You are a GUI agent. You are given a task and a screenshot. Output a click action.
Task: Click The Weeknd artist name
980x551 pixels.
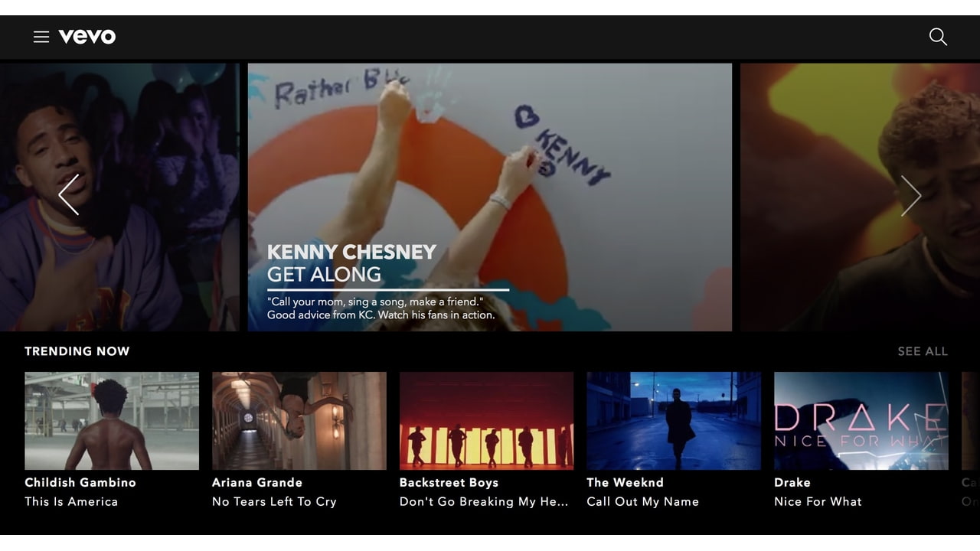(625, 482)
